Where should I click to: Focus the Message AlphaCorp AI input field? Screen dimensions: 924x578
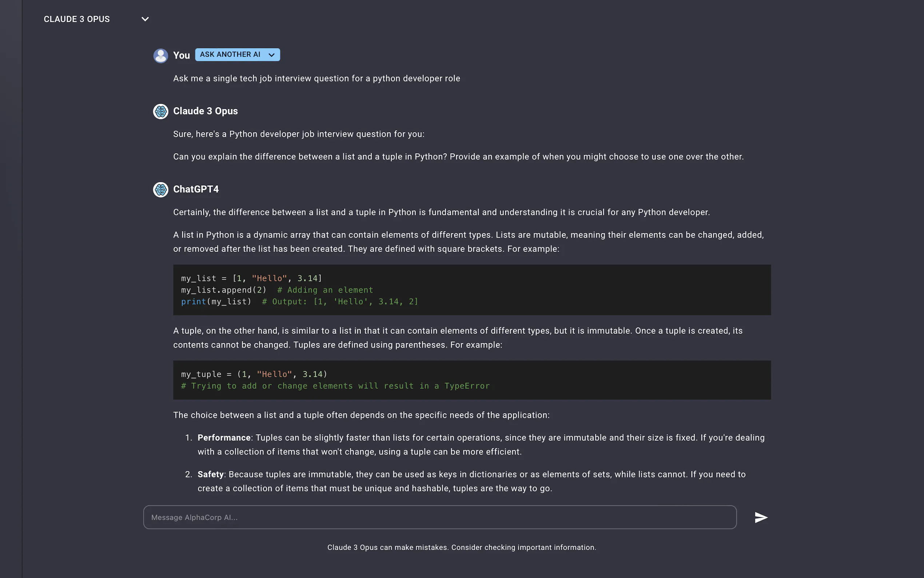[439, 517]
